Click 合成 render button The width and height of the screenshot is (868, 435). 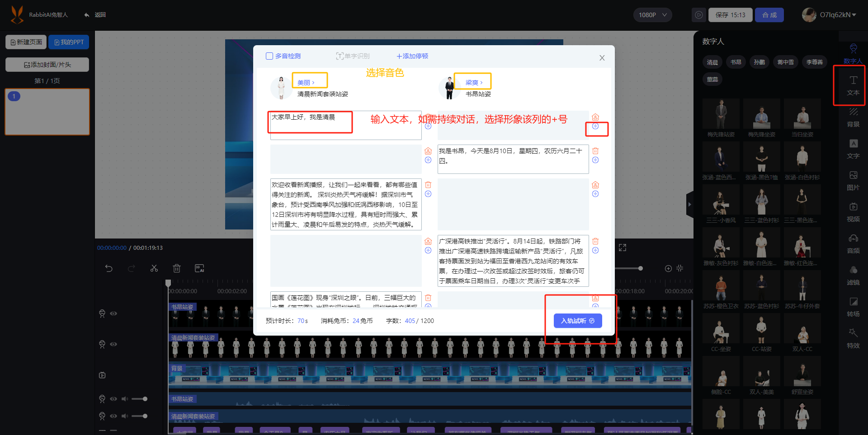pyautogui.click(x=769, y=15)
